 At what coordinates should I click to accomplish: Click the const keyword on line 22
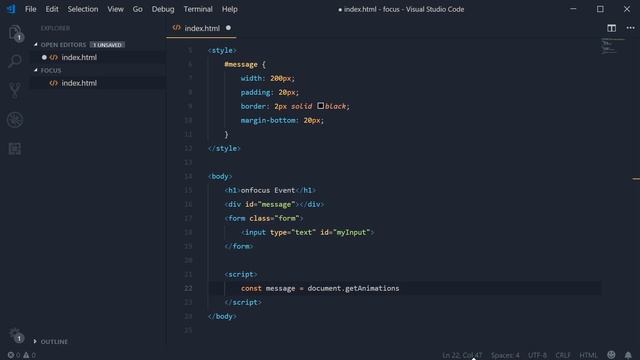click(x=251, y=288)
